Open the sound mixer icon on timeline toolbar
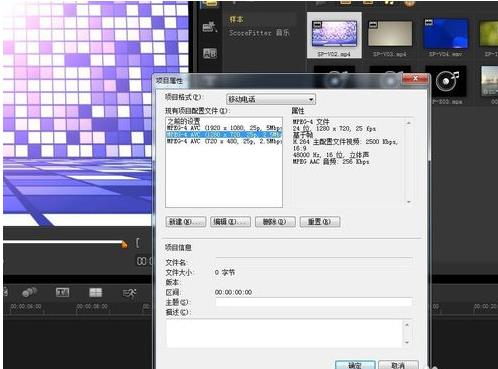This screenshot has height=369, width=498. pyautogui.click(x=29, y=292)
